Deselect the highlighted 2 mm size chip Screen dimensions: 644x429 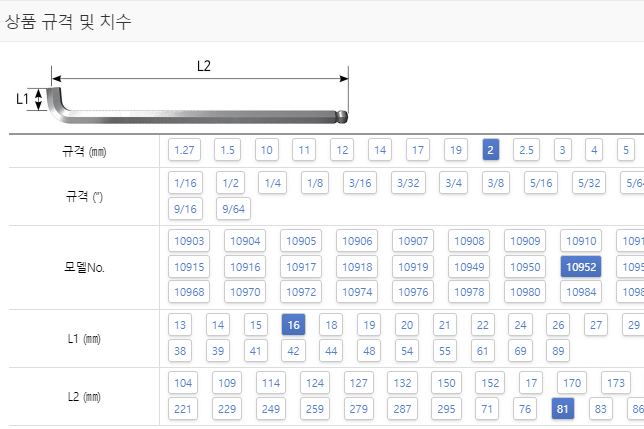point(490,150)
